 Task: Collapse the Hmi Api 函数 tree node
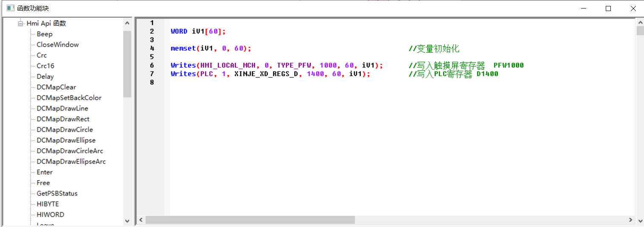20,24
